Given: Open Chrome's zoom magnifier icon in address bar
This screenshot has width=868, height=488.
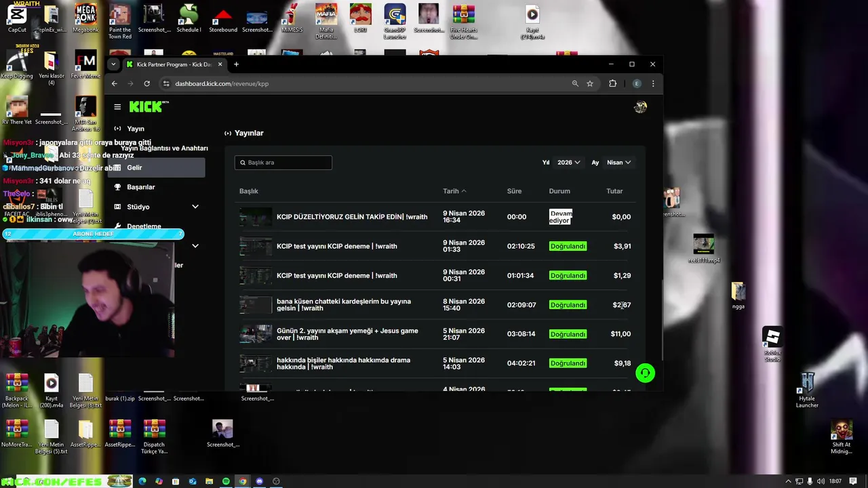Looking at the screenshot, I should [x=575, y=83].
